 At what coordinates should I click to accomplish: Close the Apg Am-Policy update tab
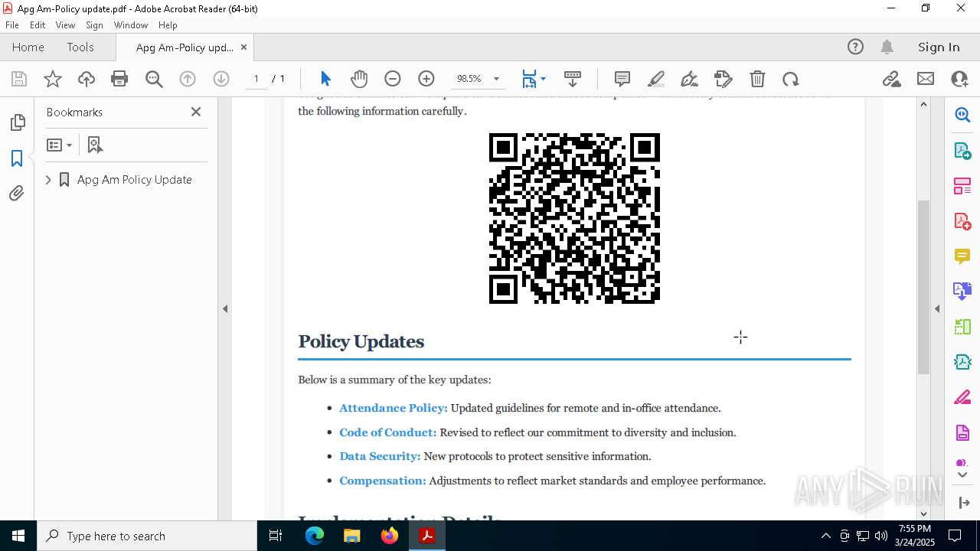(x=243, y=47)
